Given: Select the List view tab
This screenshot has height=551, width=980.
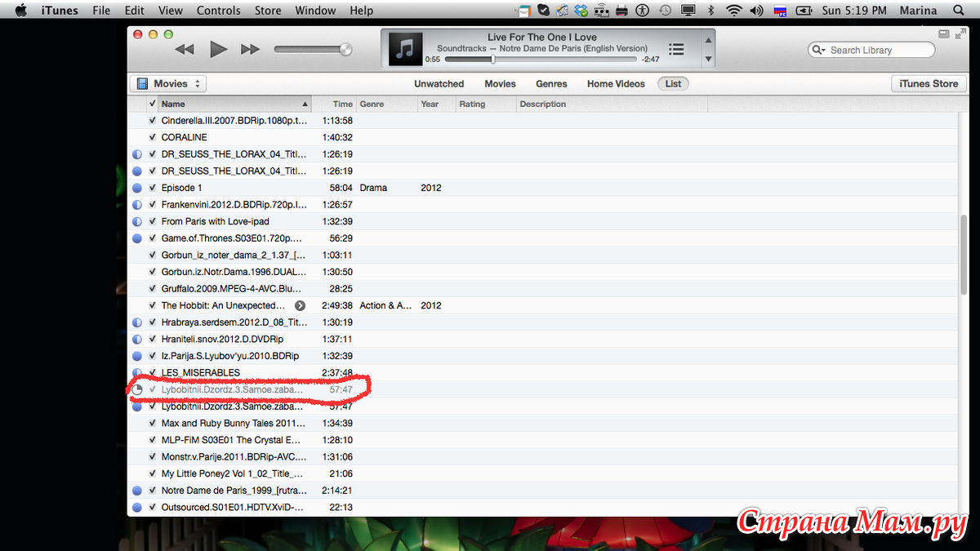Looking at the screenshot, I should click(673, 83).
